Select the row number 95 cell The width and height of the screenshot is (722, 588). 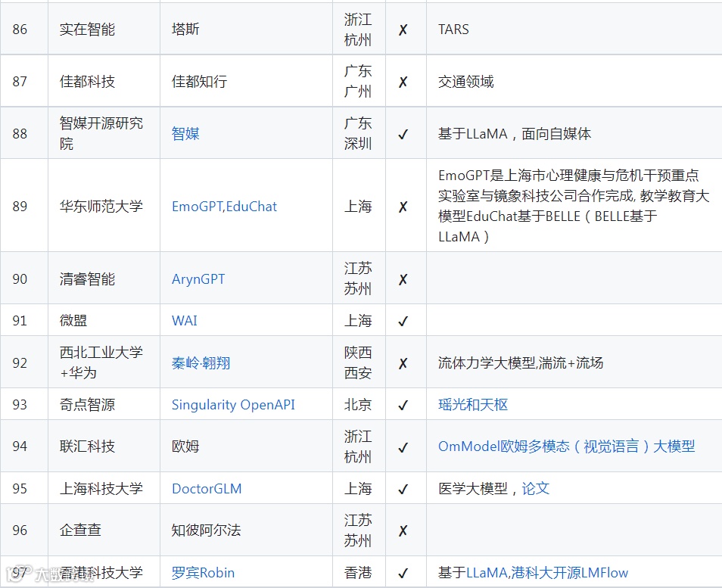[x=24, y=487]
